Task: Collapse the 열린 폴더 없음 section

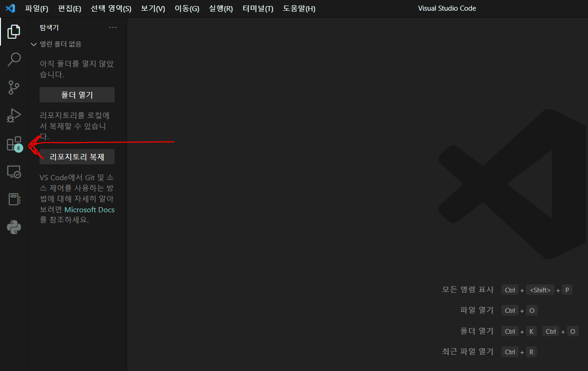Action: click(x=34, y=44)
